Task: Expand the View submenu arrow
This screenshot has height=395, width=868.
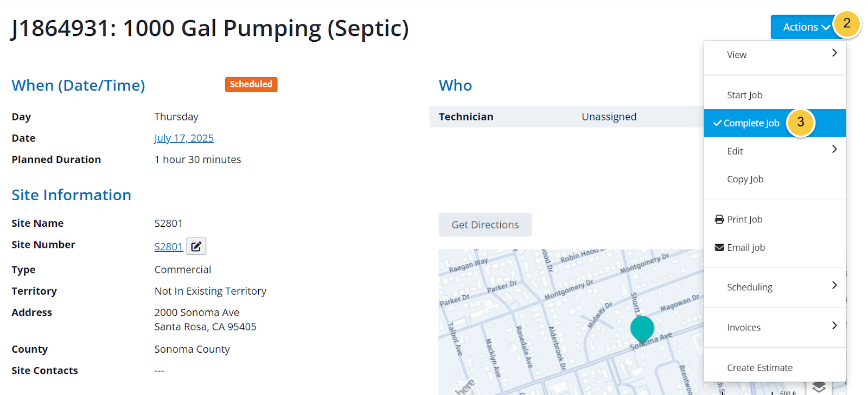Action: (834, 53)
